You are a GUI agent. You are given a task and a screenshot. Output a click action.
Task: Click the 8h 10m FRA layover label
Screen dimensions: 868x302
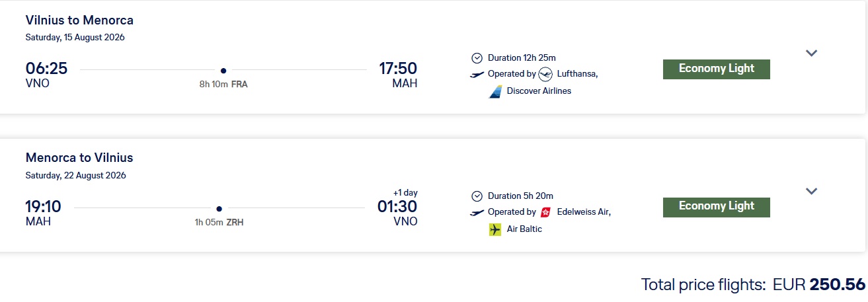pos(223,85)
